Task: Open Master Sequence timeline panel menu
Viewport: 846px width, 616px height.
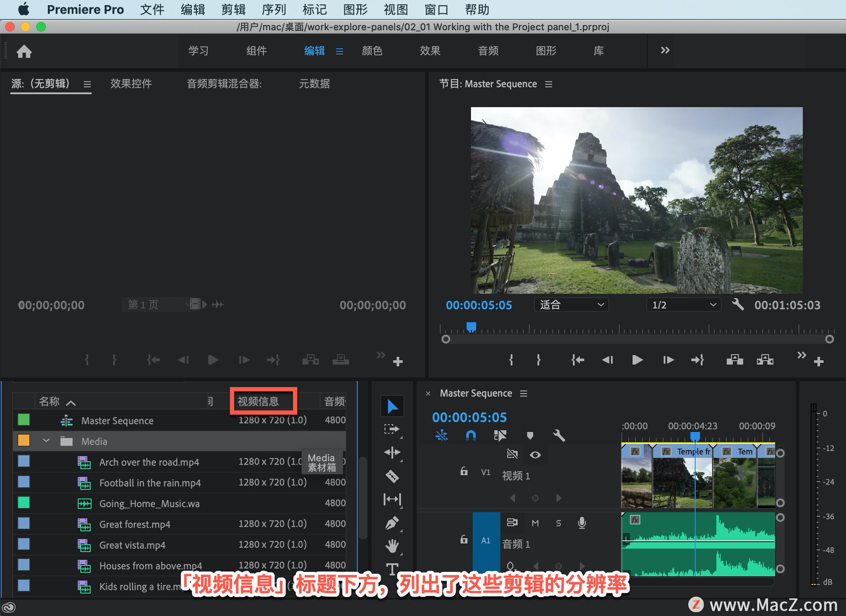Action: point(523,393)
